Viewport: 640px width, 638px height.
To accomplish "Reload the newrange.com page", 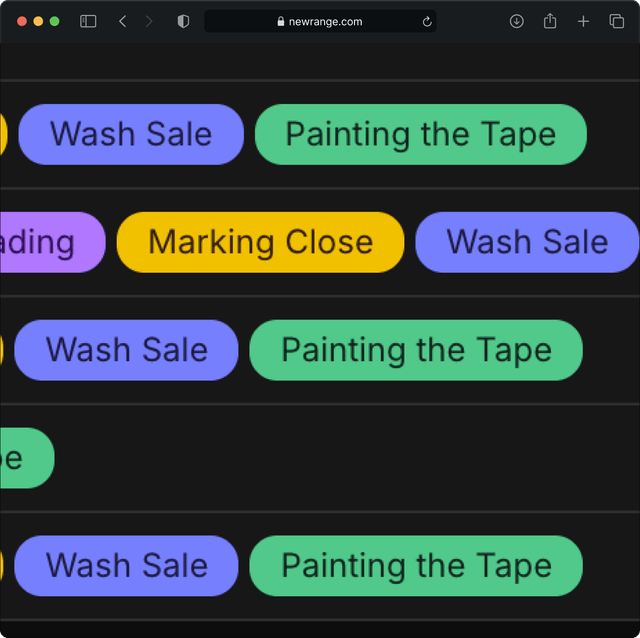I will click(427, 21).
